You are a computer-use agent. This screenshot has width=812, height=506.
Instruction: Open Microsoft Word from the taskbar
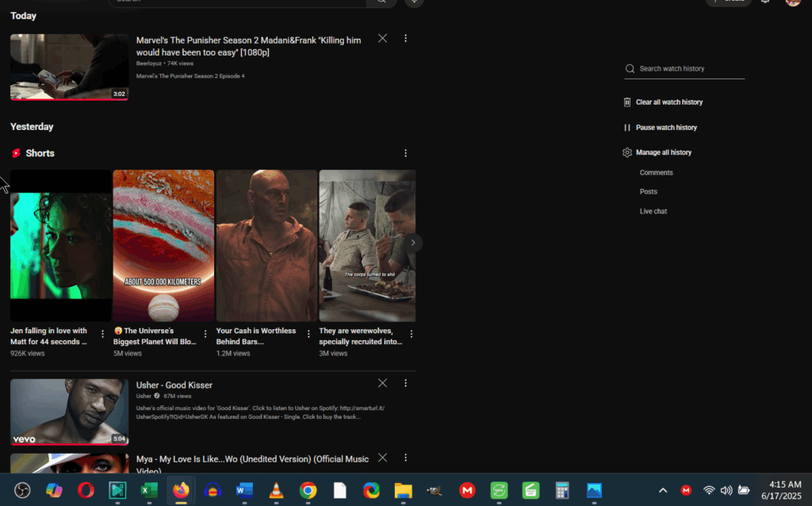tap(244, 490)
